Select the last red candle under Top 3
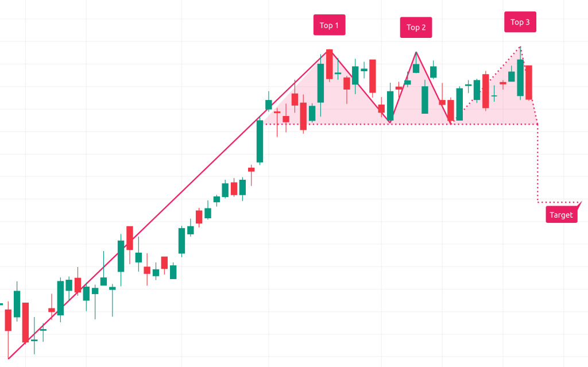The image size is (588, 367). pos(529,82)
